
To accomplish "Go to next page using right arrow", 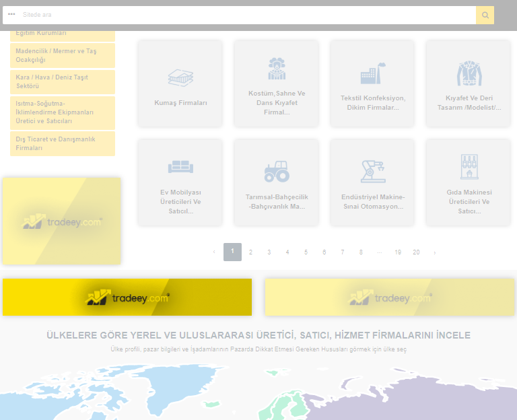I will (x=435, y=252).
